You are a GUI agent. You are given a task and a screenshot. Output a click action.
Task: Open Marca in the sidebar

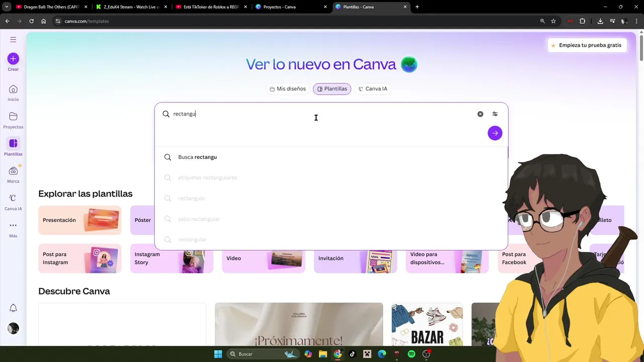(13, 174)
